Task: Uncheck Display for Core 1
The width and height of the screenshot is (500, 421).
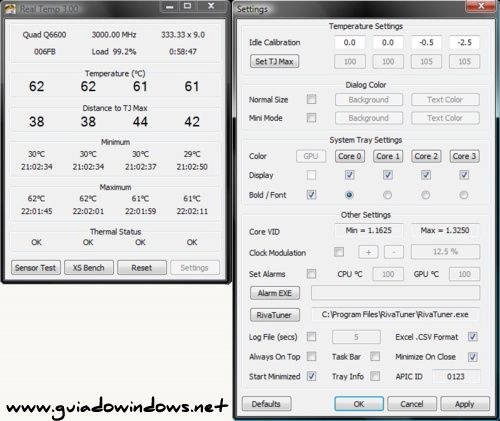Action: click(388, 175)
